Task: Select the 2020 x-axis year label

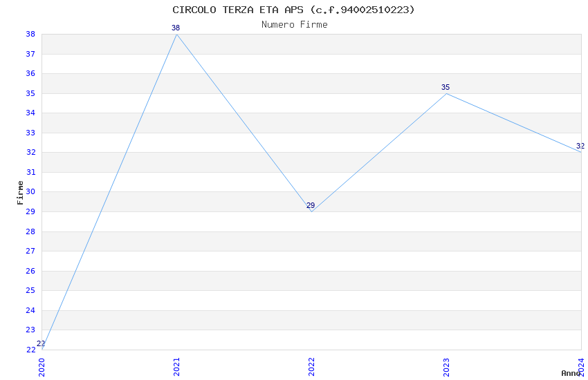Action: tap(42, 368)
